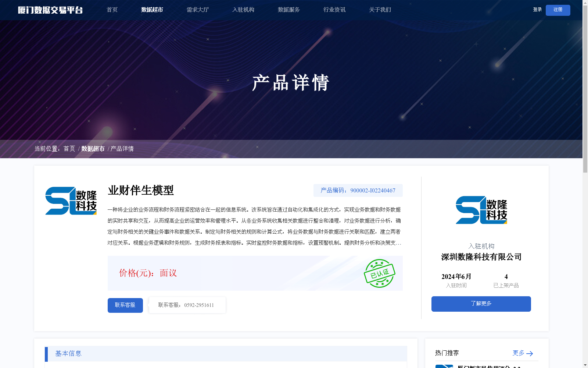The height and width of the screenshot is (368, 588).
Task: Go to 数据超市 in the breadcrumb
Action: coord(93,149)
